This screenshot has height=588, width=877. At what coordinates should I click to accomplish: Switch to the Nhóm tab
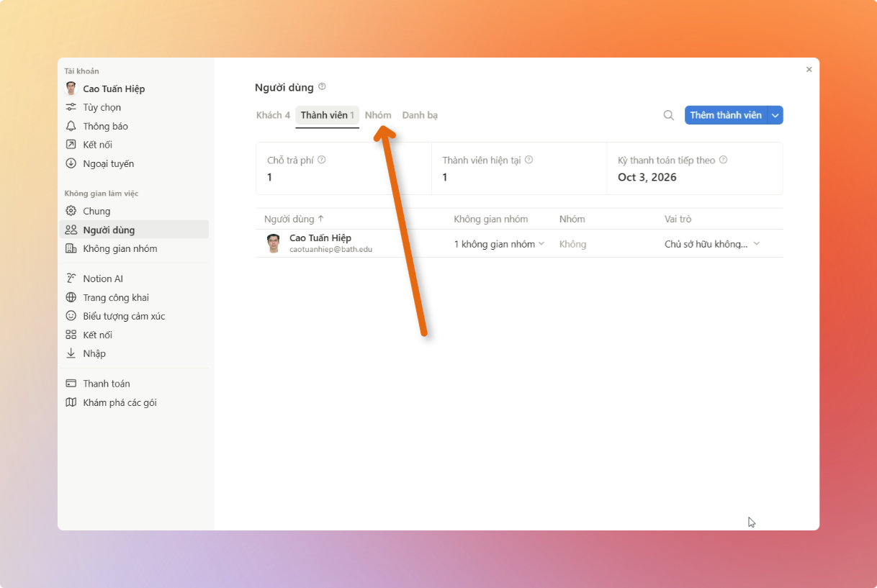[378, 115]
